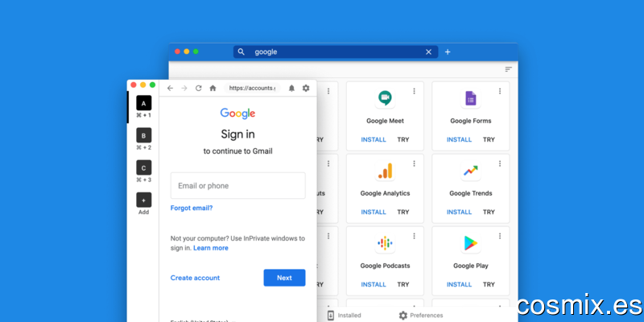Image resolution: width=644 pixels, height=322 pixels.
Task: Click the search magnifier icon
Action: pos(242,52)
